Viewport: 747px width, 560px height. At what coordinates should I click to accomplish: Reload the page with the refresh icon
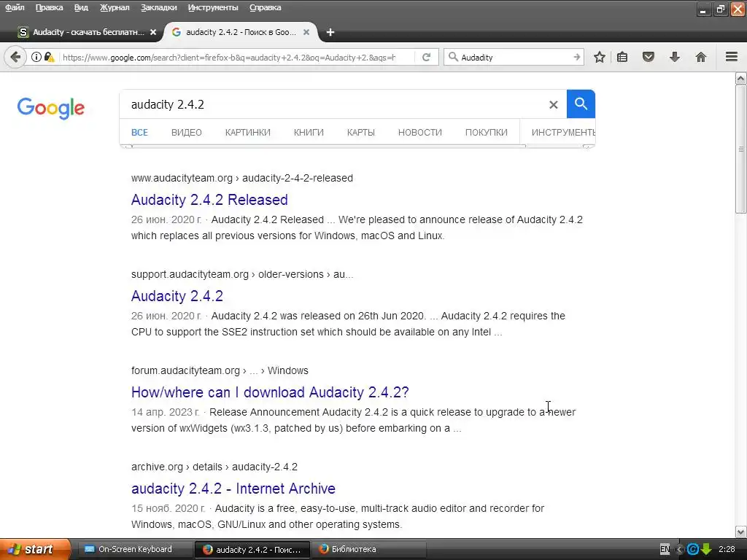(426, 57)
